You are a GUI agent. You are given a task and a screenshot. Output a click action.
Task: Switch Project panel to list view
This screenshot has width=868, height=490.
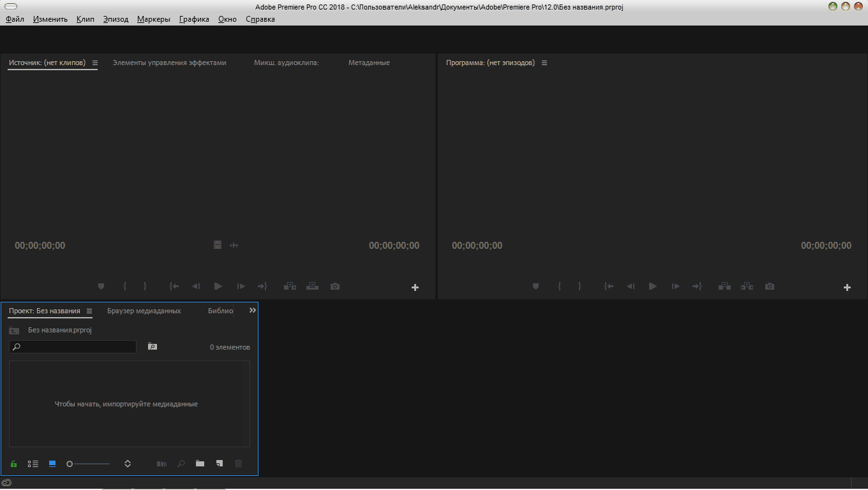pos(33,464)
